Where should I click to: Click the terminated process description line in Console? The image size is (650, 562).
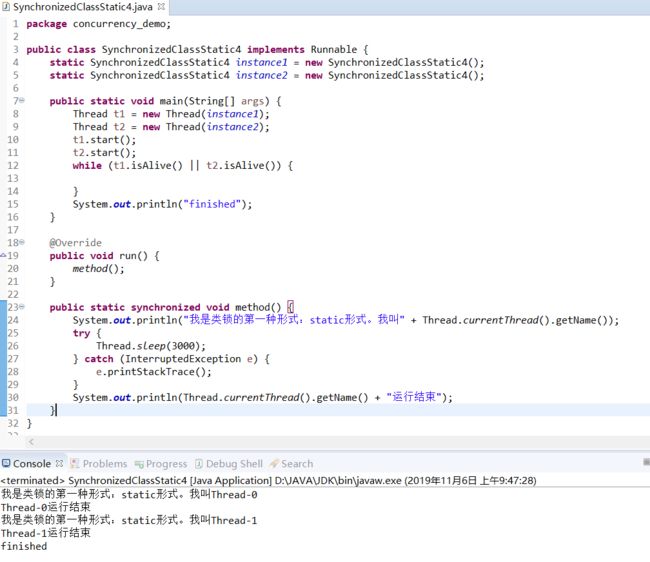268,481
